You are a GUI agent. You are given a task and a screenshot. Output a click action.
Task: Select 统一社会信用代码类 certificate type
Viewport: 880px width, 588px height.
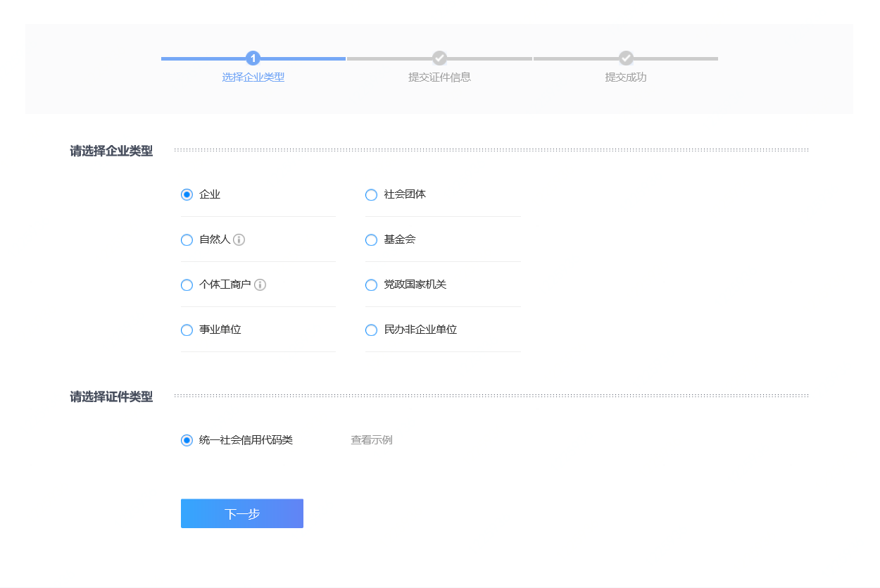(186, 439)
